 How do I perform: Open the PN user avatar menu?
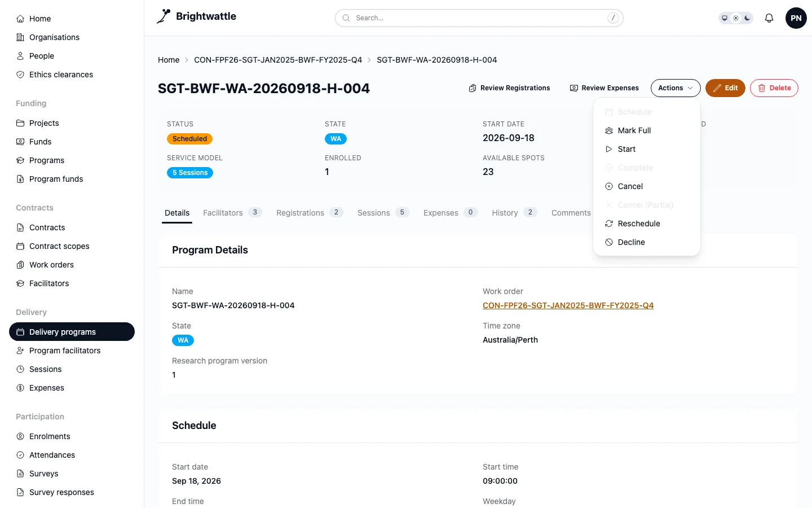(796, 18)
